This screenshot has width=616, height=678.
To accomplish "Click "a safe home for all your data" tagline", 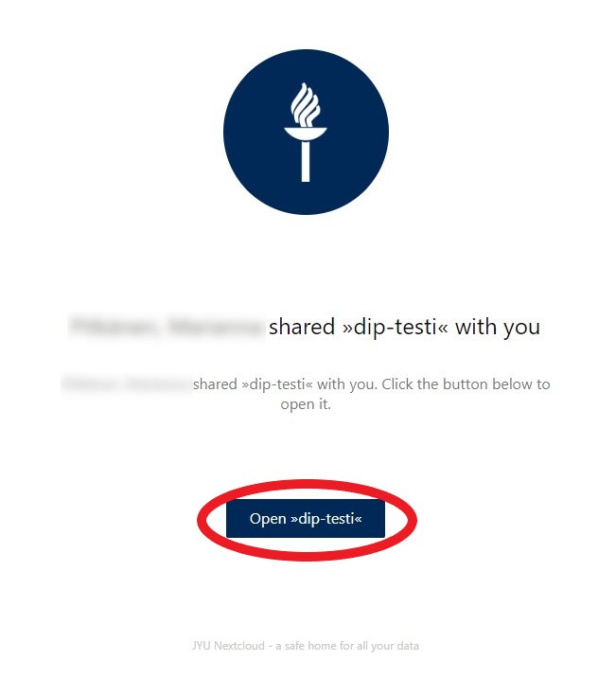I will [347, 646].
